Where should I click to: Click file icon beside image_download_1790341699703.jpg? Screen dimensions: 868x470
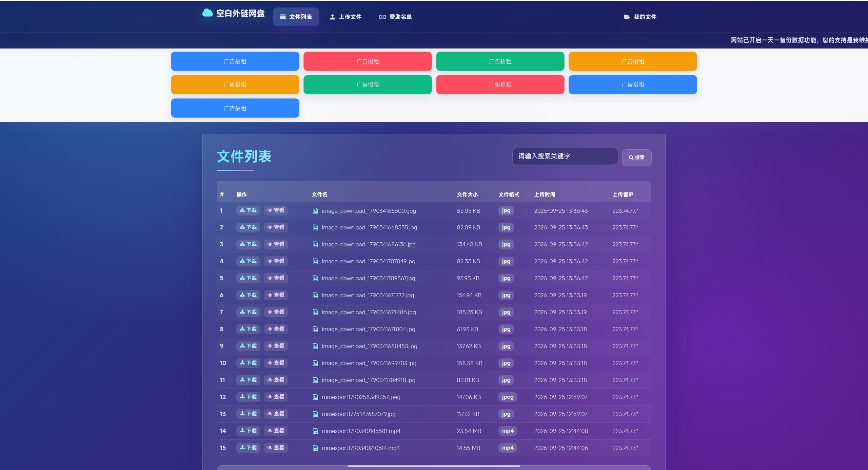(315, 363)
